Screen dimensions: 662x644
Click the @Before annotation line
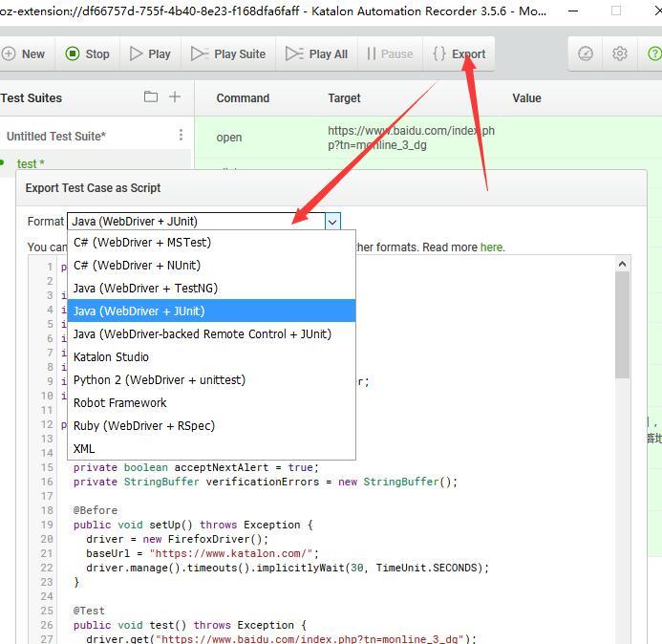(95, 510)
